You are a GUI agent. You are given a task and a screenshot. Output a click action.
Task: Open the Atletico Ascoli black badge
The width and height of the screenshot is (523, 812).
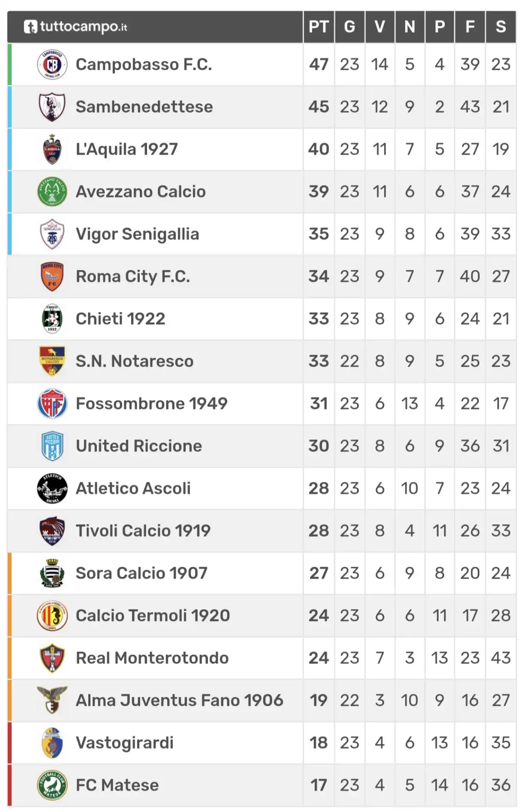(52, 488)
